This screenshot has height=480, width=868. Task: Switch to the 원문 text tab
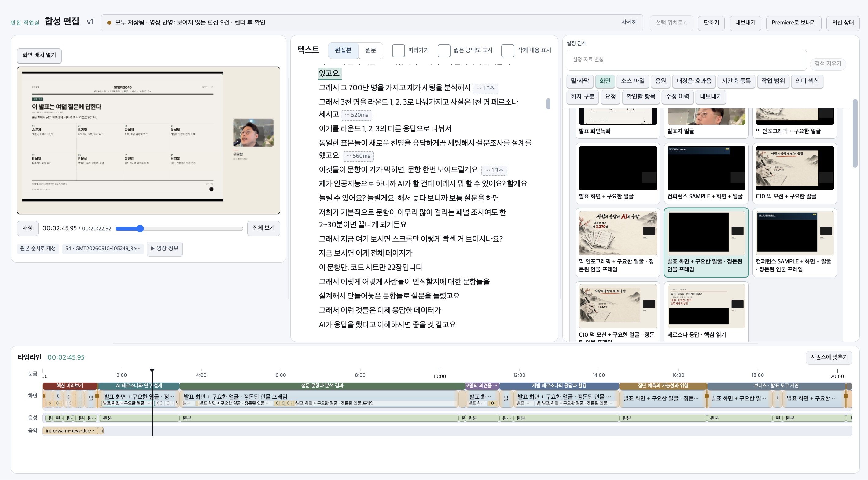tap(370, 50)
